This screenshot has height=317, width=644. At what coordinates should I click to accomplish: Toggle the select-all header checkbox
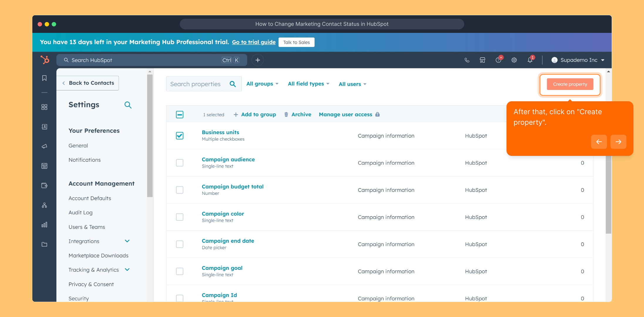coord(180,114)
